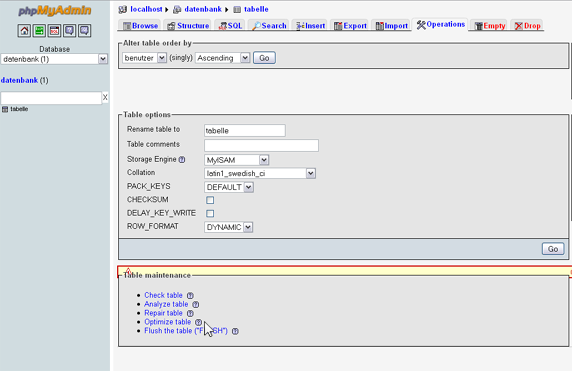
Task: Click the Check table link
Action: click(x=163, y=295)
